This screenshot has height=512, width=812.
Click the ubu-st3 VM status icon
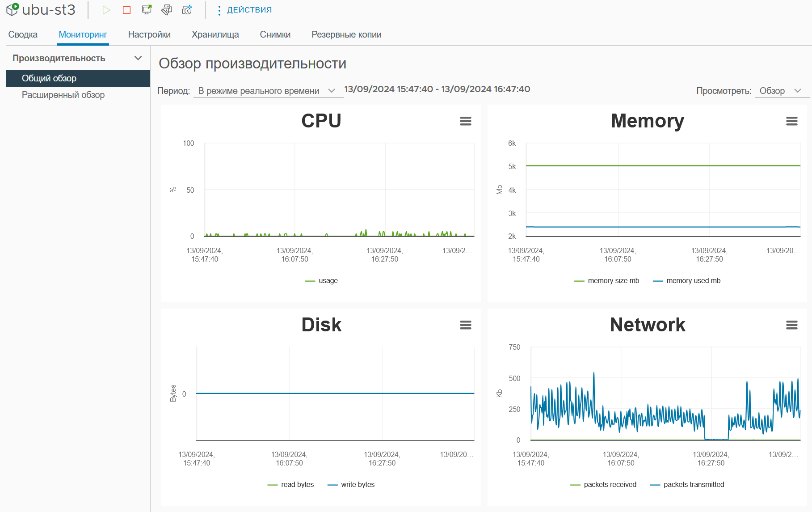click(12, 9)
